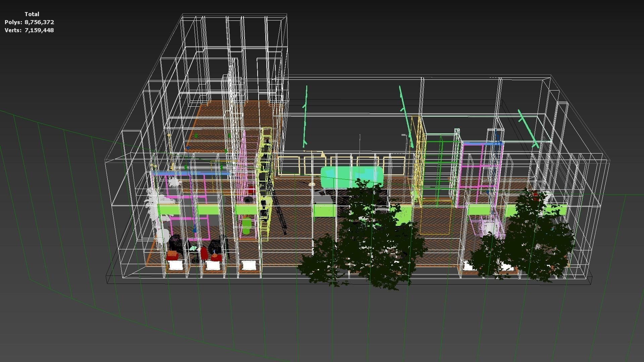Viewport: 644px width, 362px height.
Task: Click the Polys count 8,756,372
Action: 39,22
